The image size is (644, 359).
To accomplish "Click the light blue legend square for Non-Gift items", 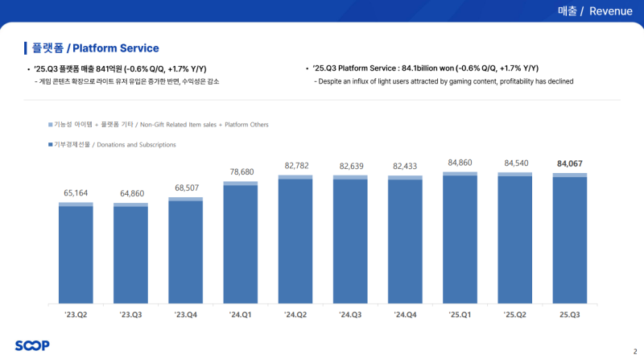I will (x=50, y=125).
